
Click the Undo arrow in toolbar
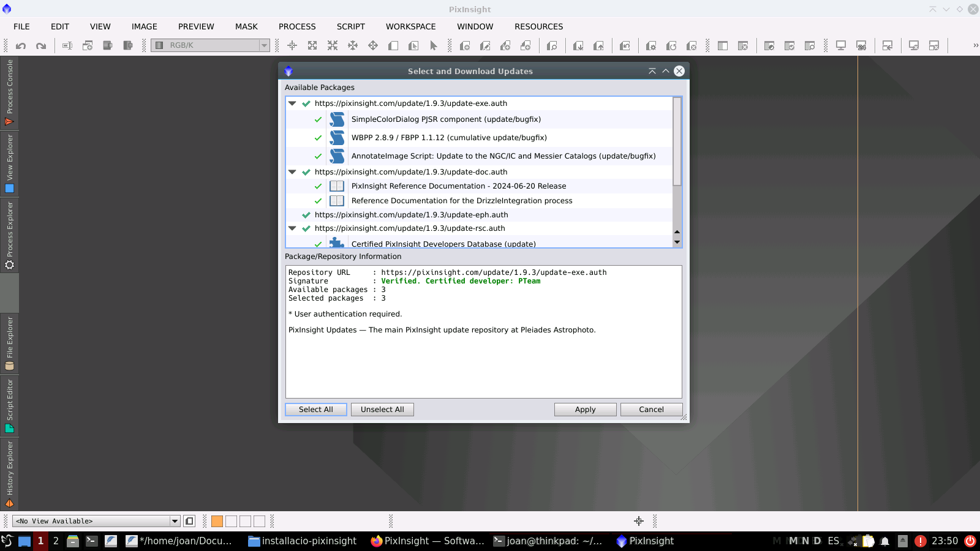tap(21, 46)
